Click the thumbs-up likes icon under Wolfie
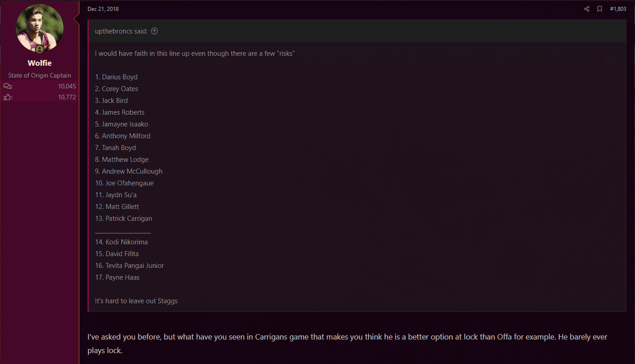The height and width of the screenshot is (364, 635). pos(8,97)
